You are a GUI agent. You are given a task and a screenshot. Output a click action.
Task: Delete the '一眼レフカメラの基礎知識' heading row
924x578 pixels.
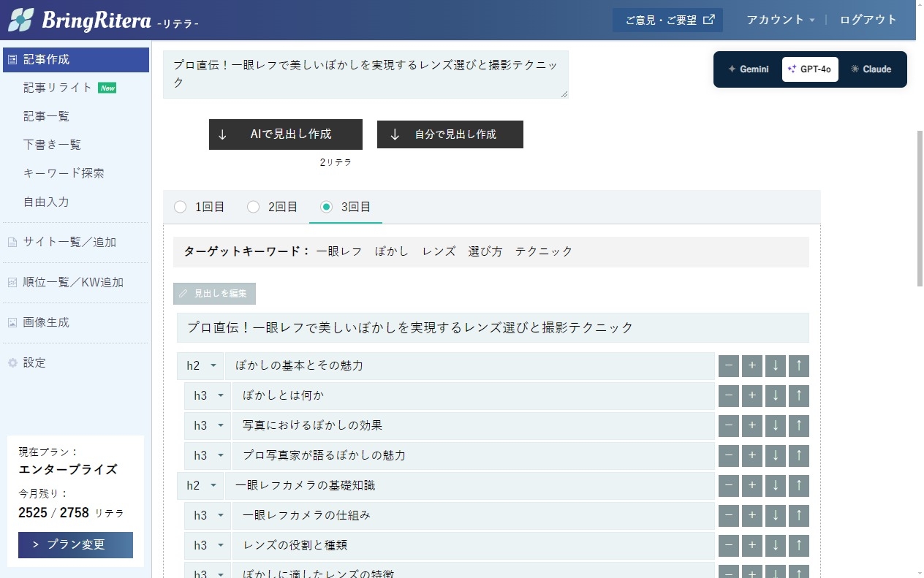[729, 486]
